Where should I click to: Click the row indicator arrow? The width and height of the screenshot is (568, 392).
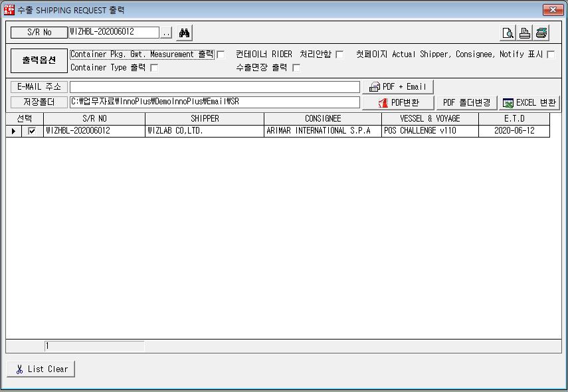pyautogui.click(x=14, y=131)
